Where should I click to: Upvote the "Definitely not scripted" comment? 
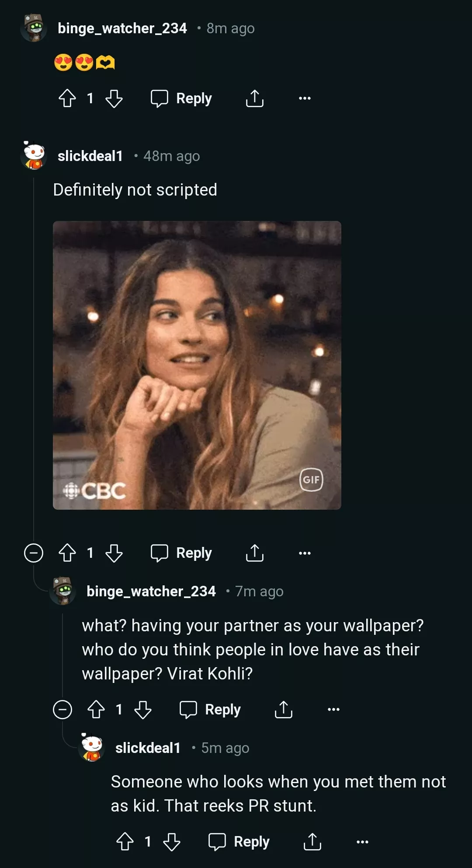click(x=67, y=553)
